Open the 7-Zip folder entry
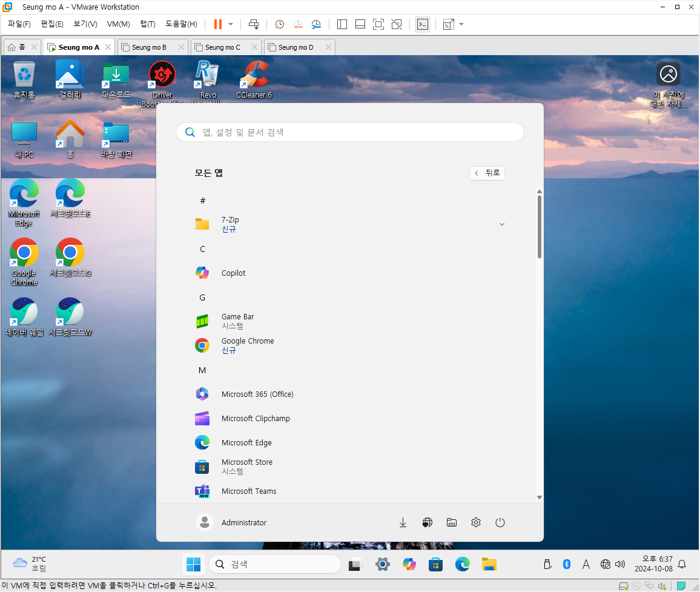This screenshot has width=700, height=592. pos(350,224)
